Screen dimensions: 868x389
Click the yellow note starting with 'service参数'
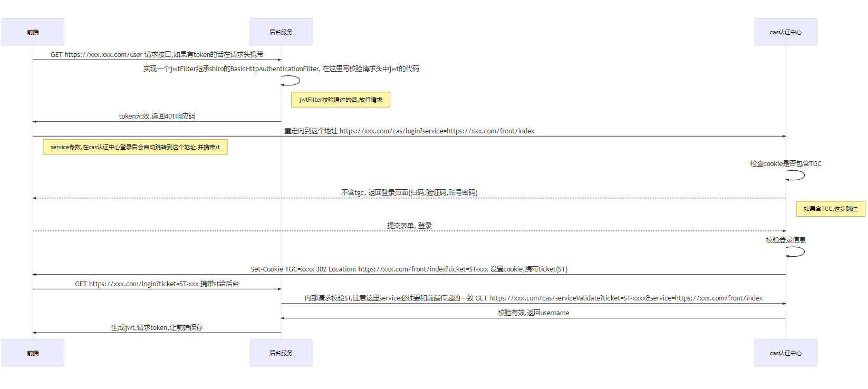tap(135, 147)
